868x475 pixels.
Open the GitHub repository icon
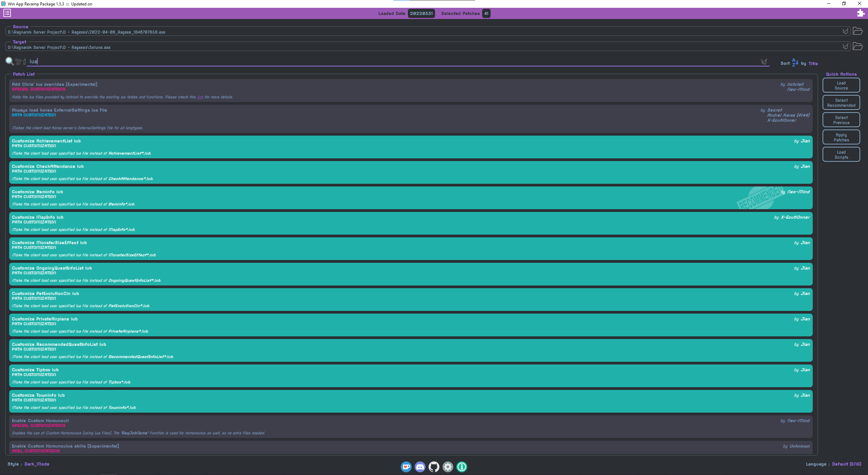click(434, 467)
